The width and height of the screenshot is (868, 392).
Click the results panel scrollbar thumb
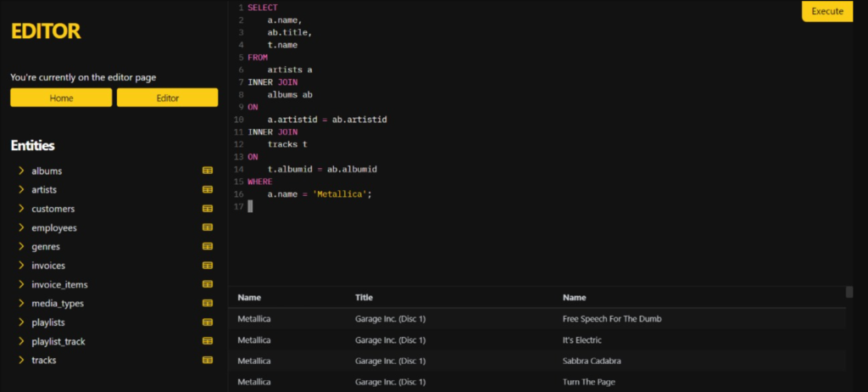click(x=849, y=292)
